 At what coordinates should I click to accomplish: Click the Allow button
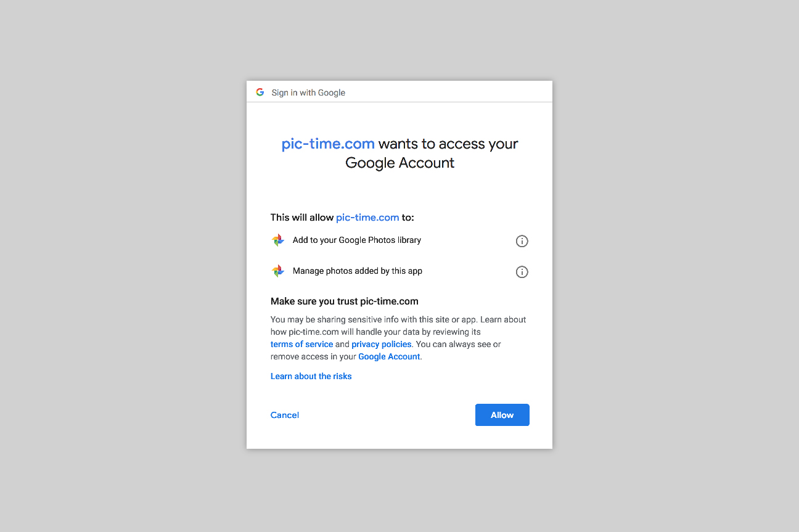(502, 415)
